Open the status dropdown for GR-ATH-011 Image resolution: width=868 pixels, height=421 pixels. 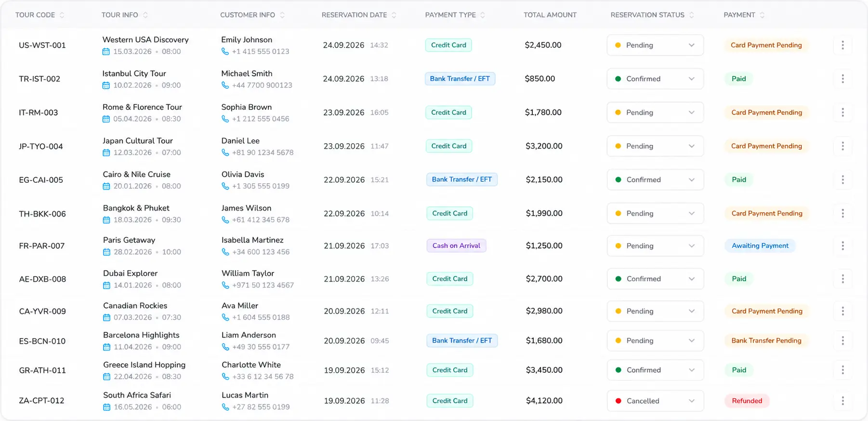click(655, 370)
